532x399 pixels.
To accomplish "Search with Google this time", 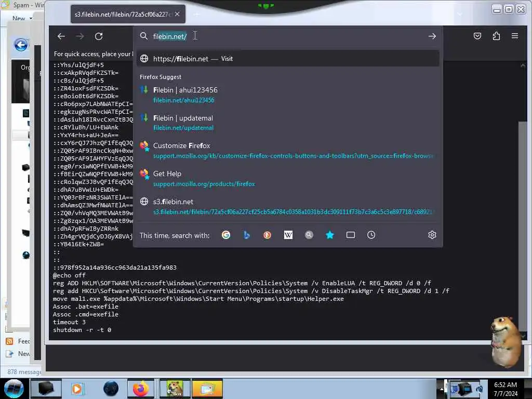I will (x=226, y=235).
